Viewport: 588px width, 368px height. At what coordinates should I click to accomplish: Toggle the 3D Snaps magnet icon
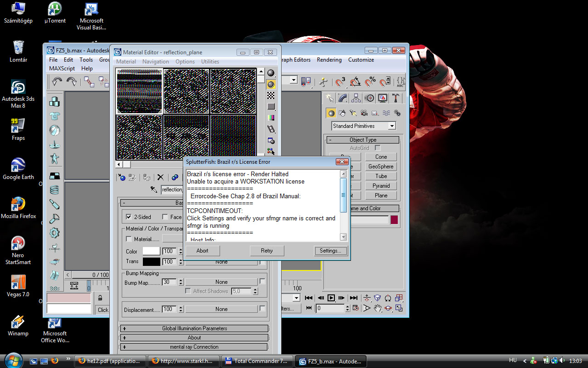340,82
